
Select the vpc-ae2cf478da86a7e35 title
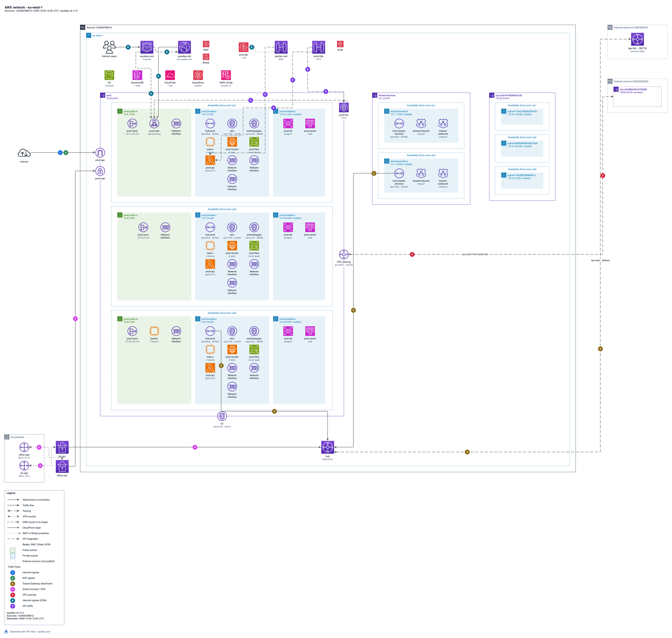pos(509,96)
